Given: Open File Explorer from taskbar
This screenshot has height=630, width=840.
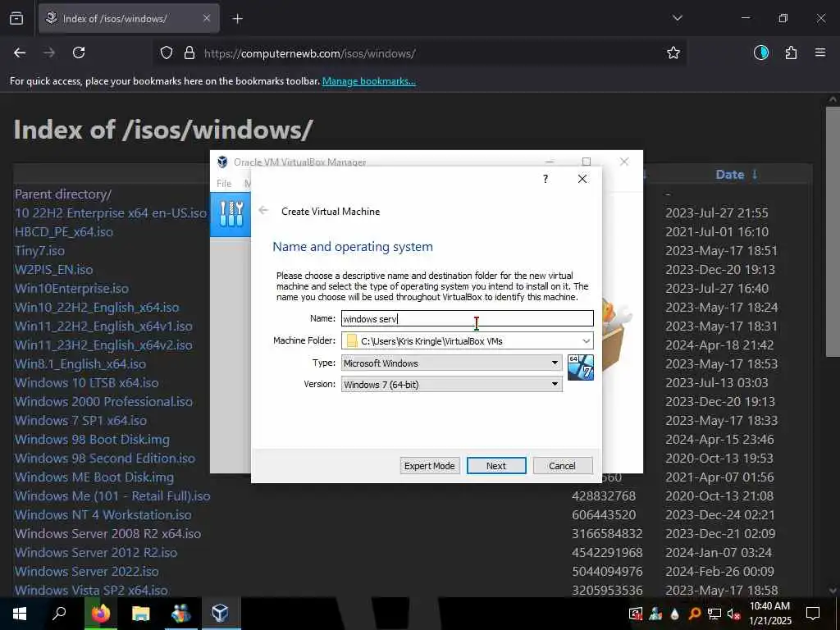Looking at the screenshot, I should [x=140, y=614].
